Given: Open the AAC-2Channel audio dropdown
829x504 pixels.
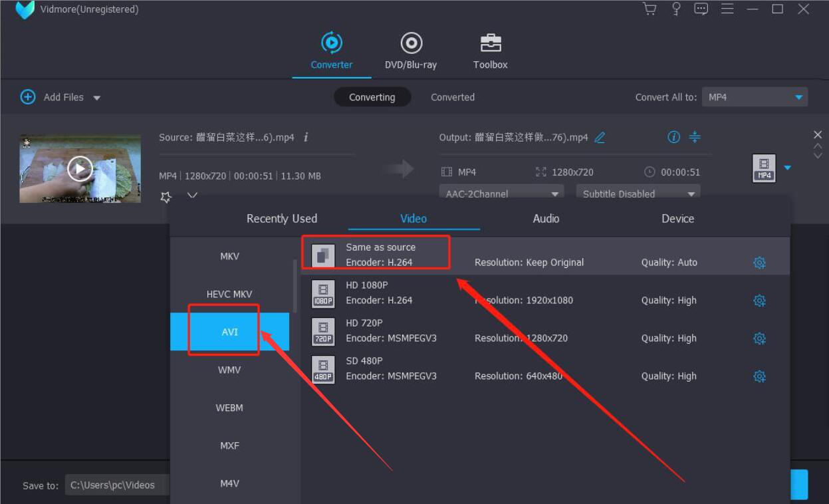Looking at the screenshot, I should click(x=501, y=192).
